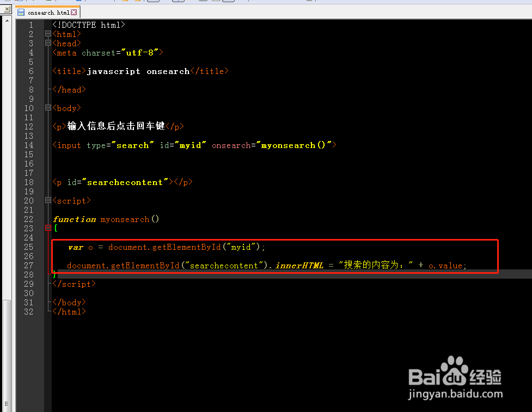Select the onsearch.html tab
Screen dimensions: 532x412
(x=49, y=11)
